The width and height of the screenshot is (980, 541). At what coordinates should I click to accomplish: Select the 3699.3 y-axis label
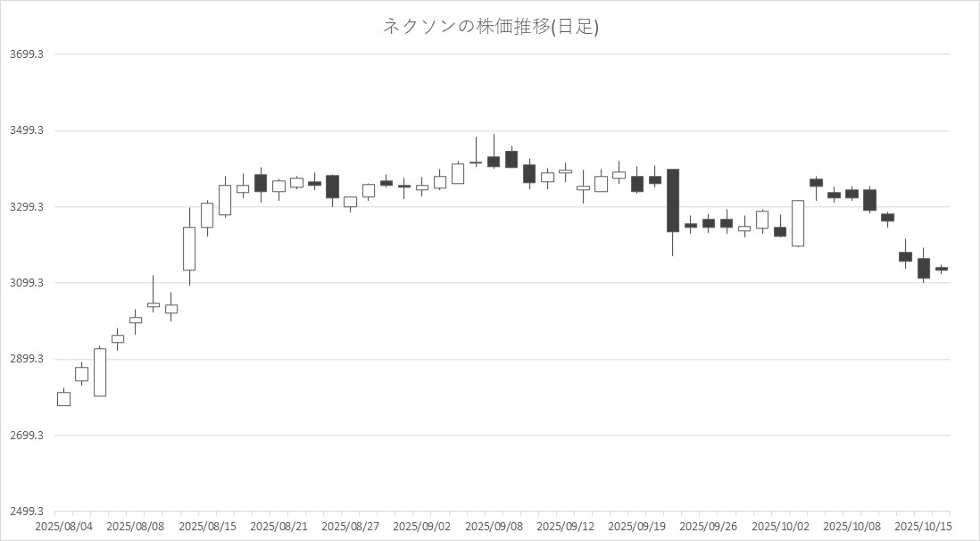coord(28,54)
